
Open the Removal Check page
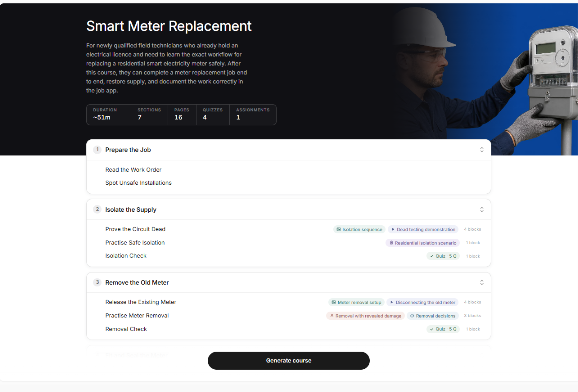coord(126,329)
